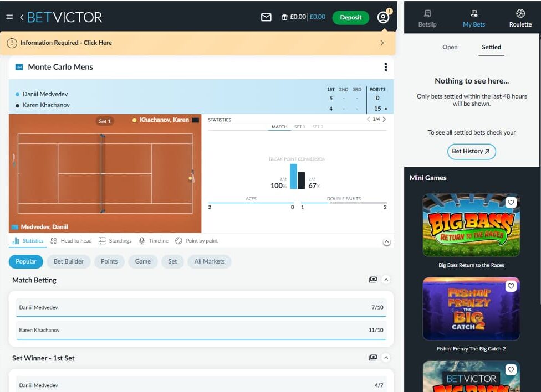Switch to the Timeline tab
The height and width of the screenshot is (392, 541).
(x=154, y=241)
